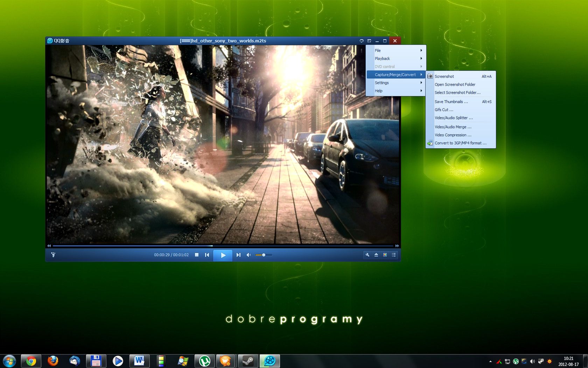Expand the Help submenu arrow
Screen dimensions: 588x368
[x=421, y=91]
